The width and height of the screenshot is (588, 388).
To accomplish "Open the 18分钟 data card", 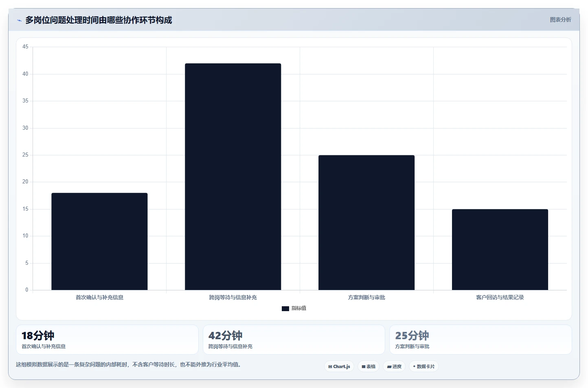I will pos(107,340).
